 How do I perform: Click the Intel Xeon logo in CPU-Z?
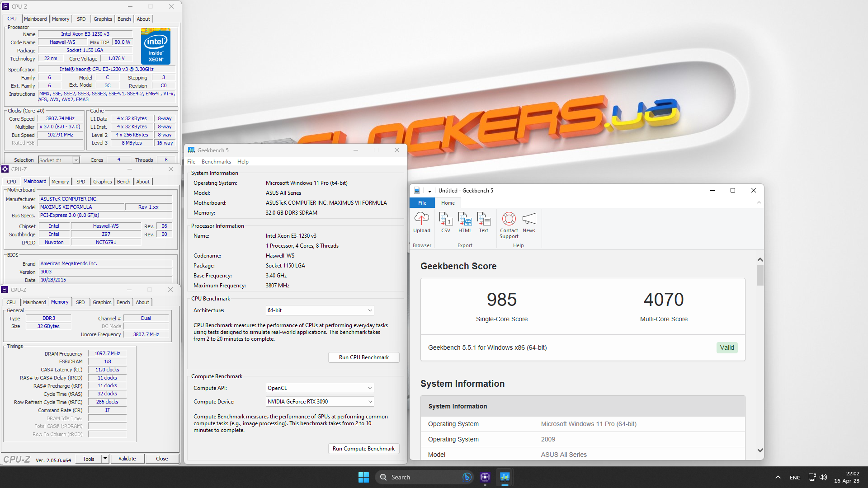pyautogui.click(x=156, y=46)
